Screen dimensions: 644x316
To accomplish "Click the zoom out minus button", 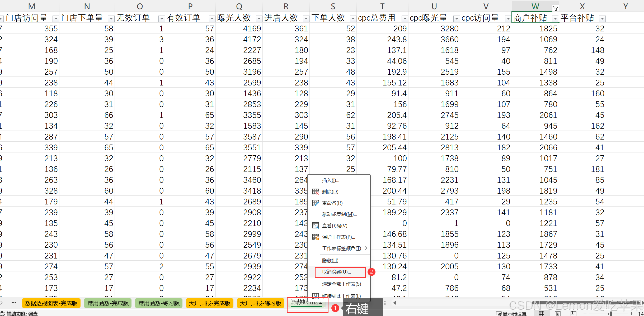I will coord(585,313).
